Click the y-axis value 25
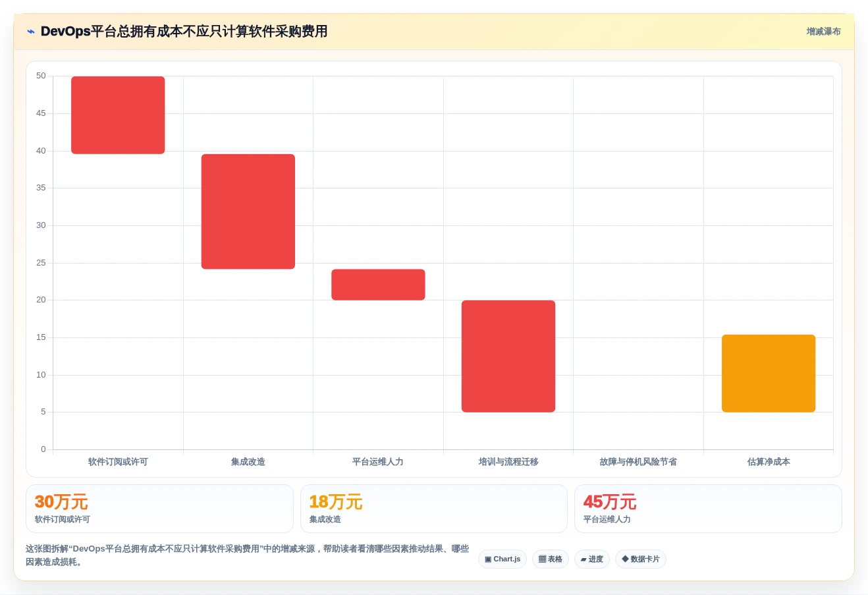Screen dimensions: 868x595 tap(41, 263)
